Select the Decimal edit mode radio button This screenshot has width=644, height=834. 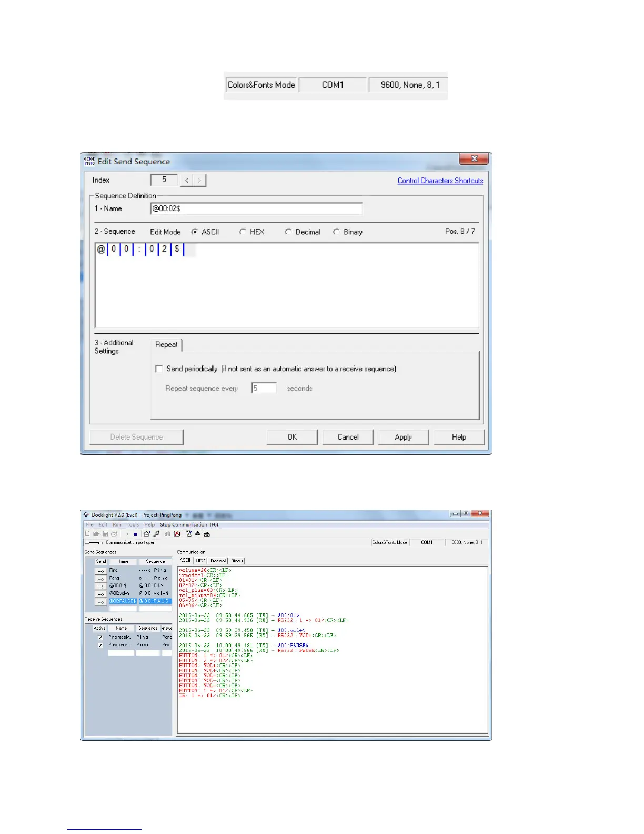click(x=288, y=232)
